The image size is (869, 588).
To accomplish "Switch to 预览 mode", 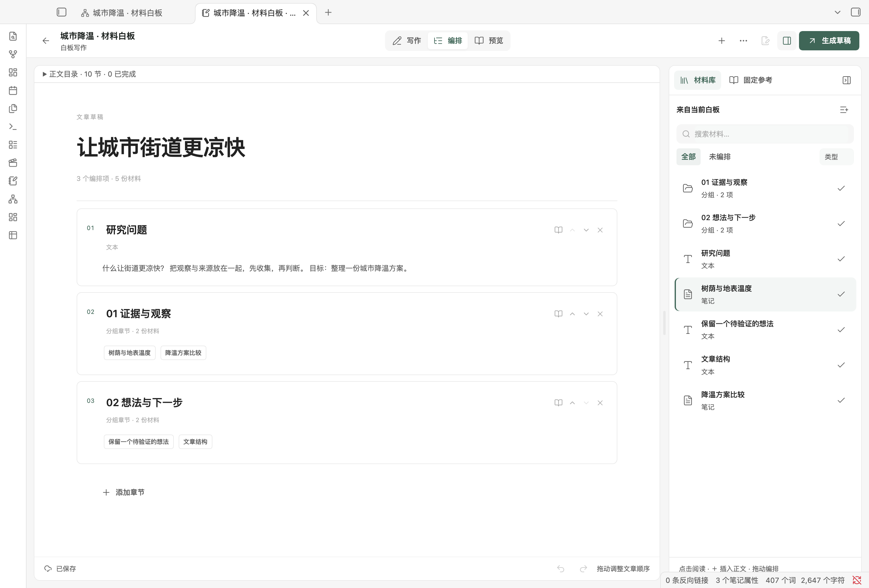I will click(x=489, y=41).
